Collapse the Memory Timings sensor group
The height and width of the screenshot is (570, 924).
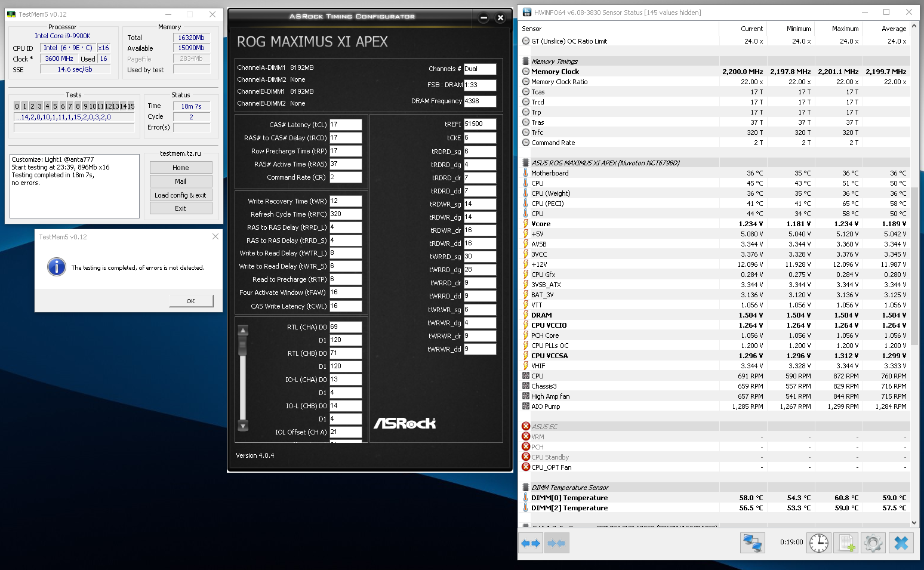click(x=526, y=61)
